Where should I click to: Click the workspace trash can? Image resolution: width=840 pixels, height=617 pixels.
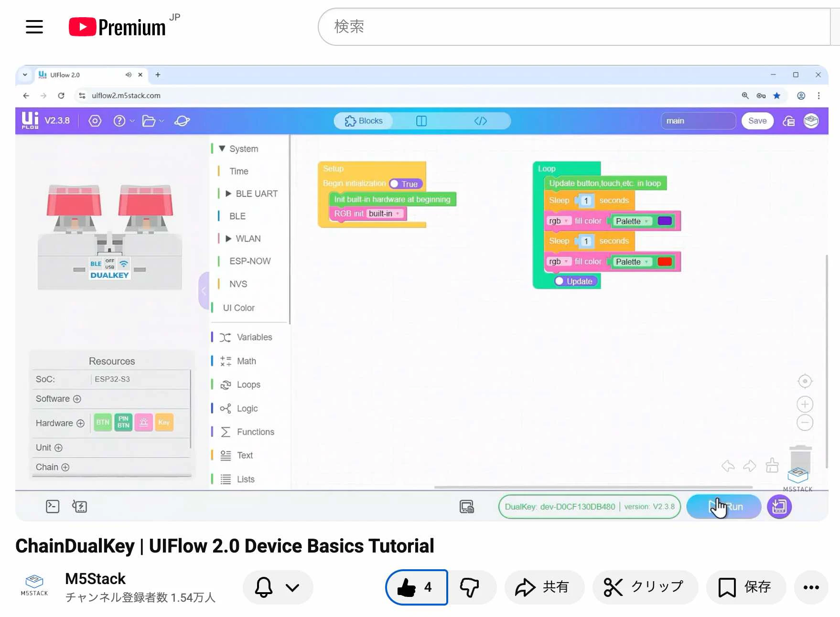[x=801, y=459]
